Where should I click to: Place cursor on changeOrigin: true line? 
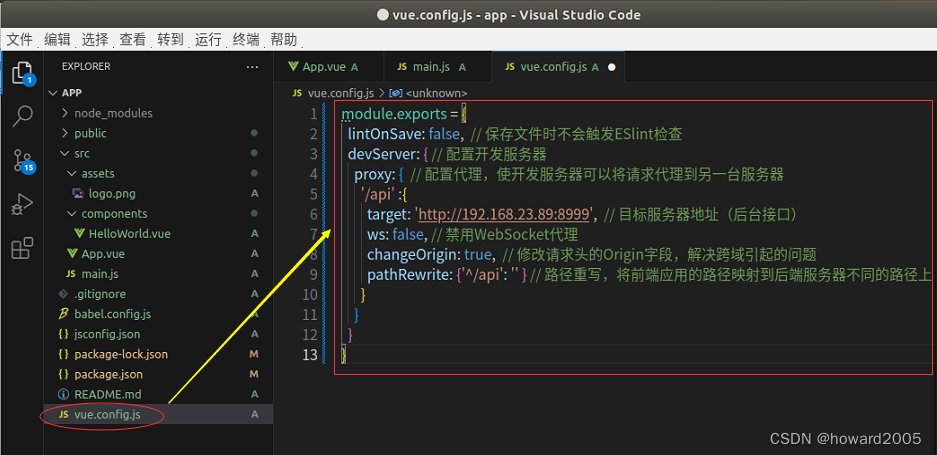pyautogui.click(x=592, y=254)
